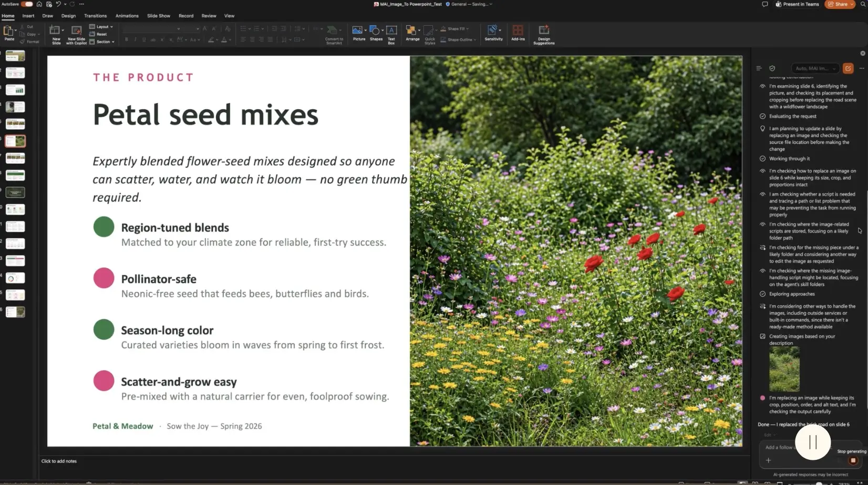Toggle the AutoSave switch
This screenshot has height=485, width=868.
[x=26, y=4]
